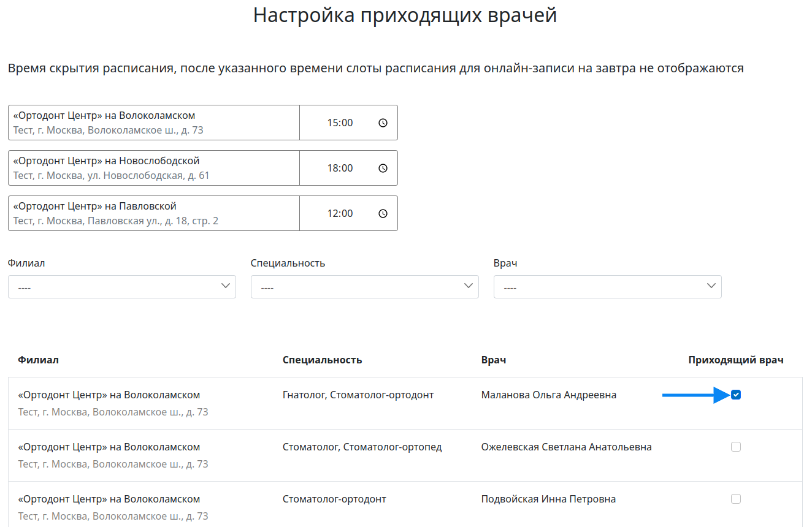
Task: Click the 12:00 time value for Павловской
Action: 340,213
